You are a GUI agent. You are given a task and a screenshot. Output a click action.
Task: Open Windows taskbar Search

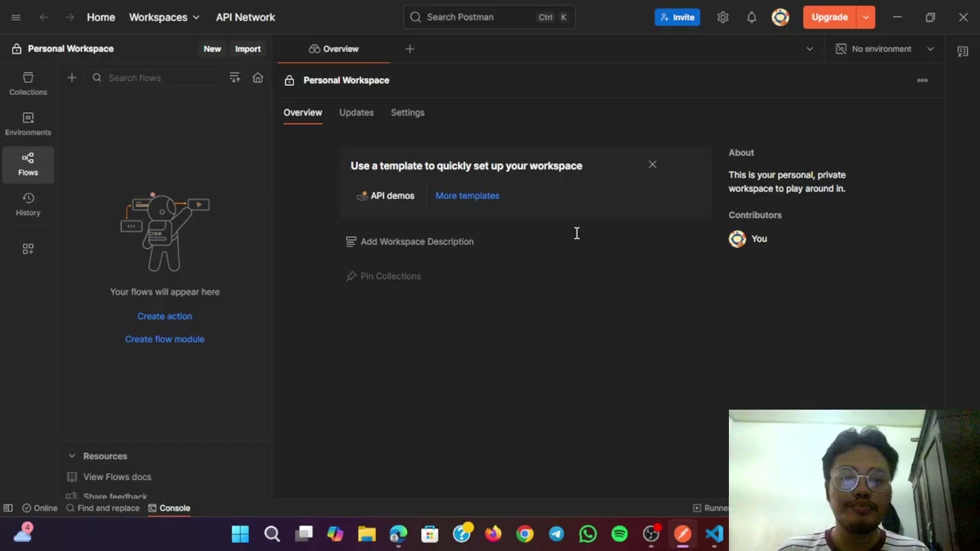(x=272, y=533)
